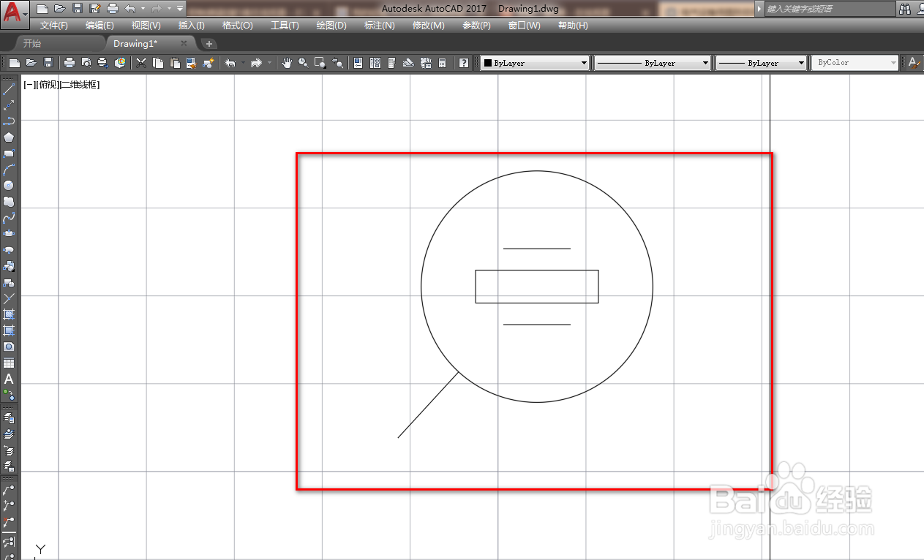Click the Zoom Previous icon
The image size is (924, 560).
337,63
